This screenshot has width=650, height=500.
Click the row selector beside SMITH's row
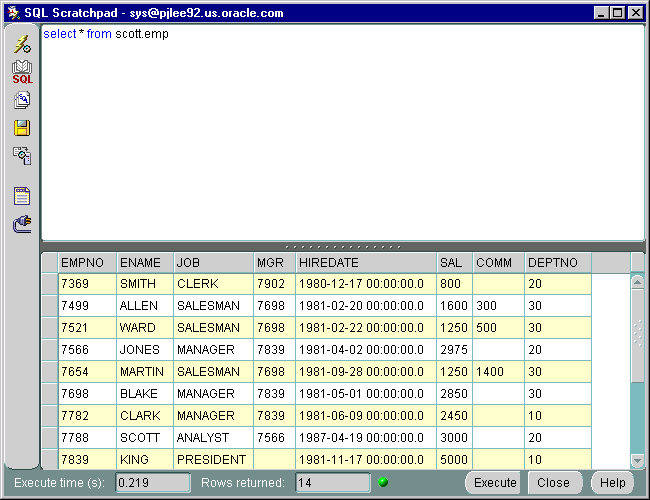(49, 284)
